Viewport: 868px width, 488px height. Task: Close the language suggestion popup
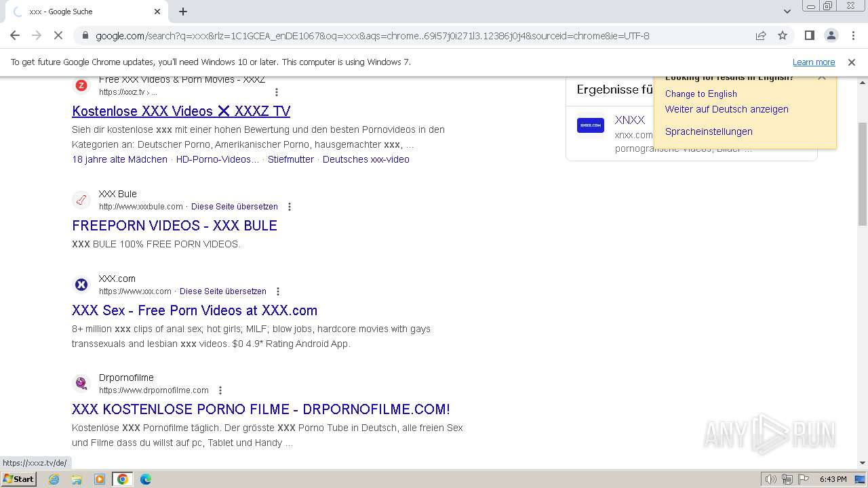pos(822,79)
